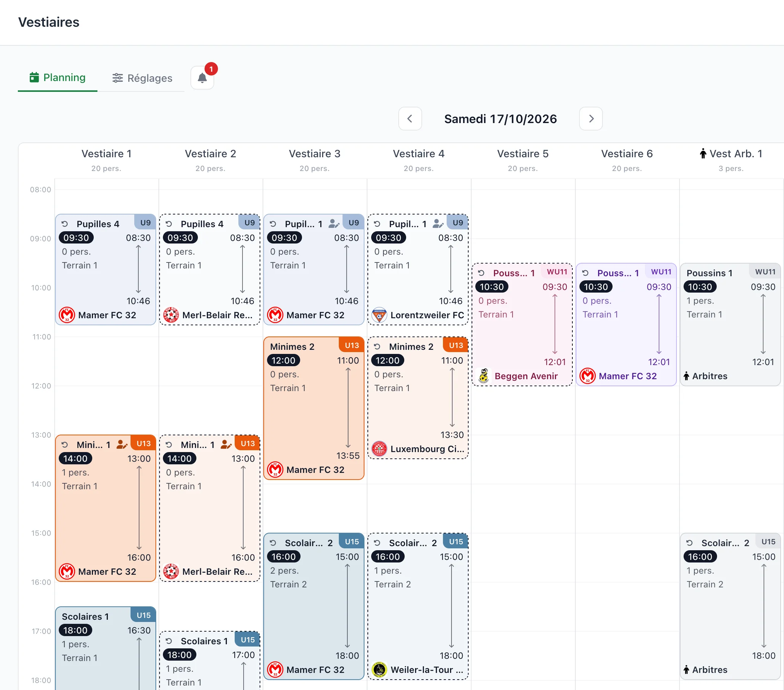This screenshot has height=690, width=784.
Task: Click the Vestiaire 5 column header
Action: tap(523, 160)
